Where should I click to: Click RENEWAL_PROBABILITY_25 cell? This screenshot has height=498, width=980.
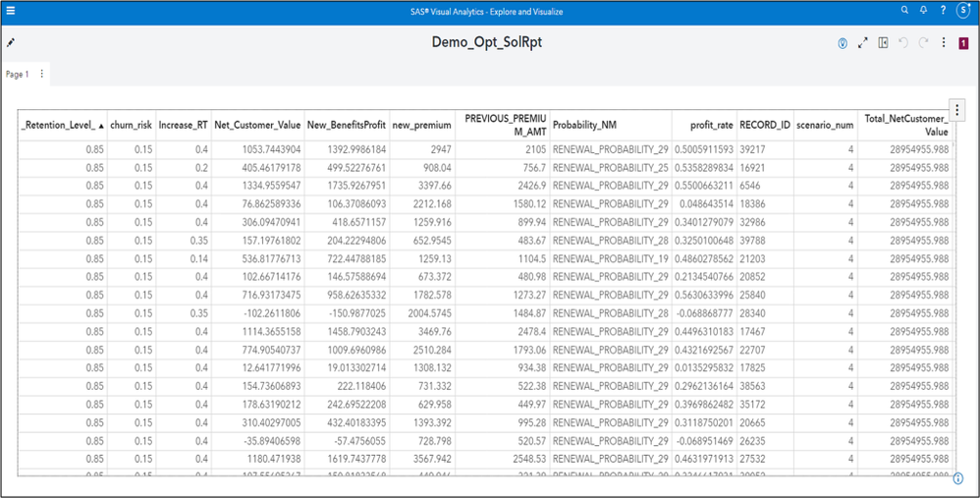tap(611, 168)
